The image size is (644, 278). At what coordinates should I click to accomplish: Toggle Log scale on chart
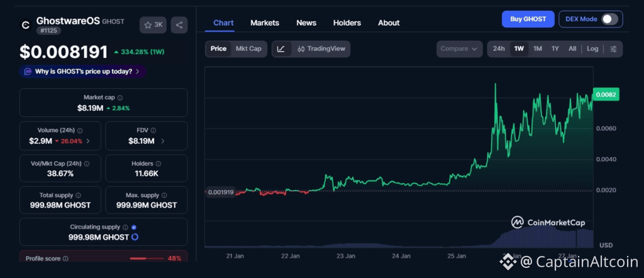coord(592,49)
